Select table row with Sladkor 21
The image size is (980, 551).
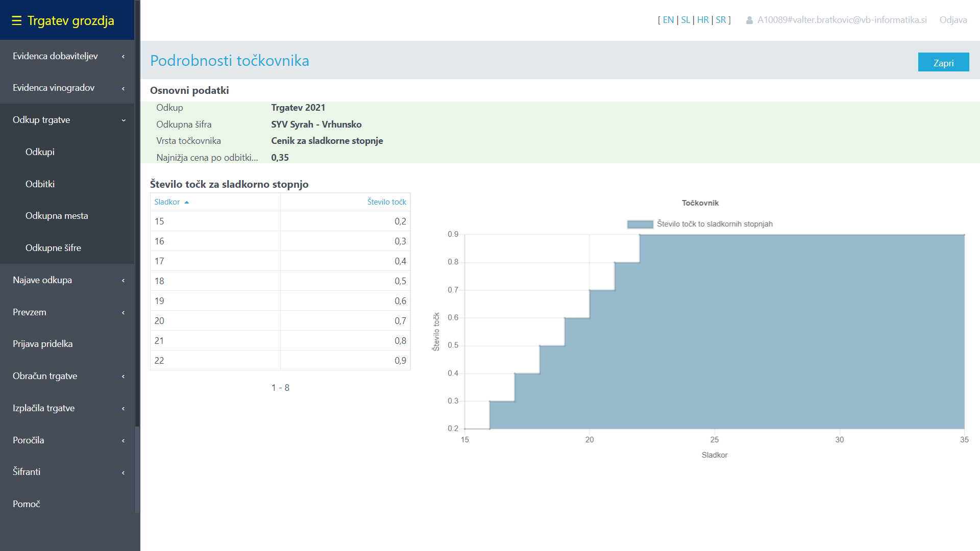pos(280,341)
